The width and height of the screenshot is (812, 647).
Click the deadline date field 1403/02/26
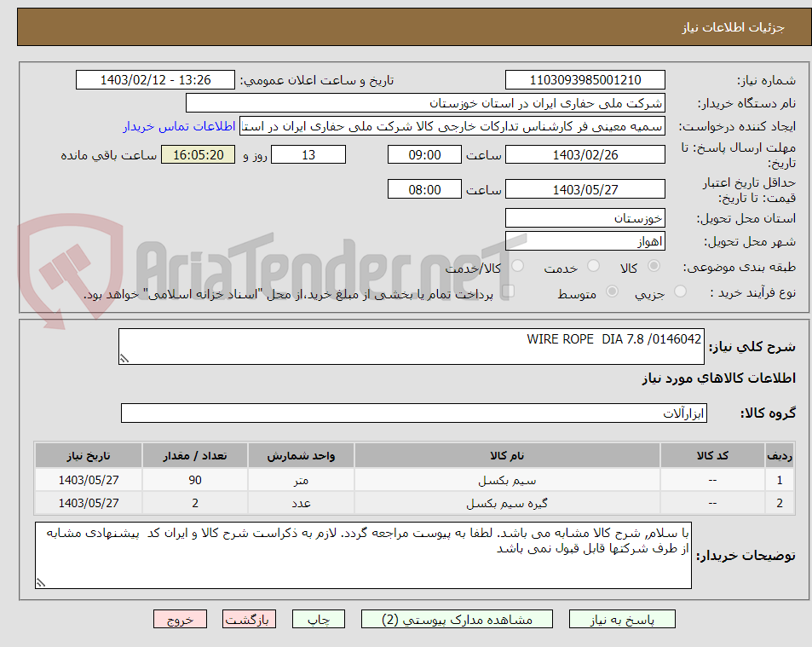pos(585,154)
